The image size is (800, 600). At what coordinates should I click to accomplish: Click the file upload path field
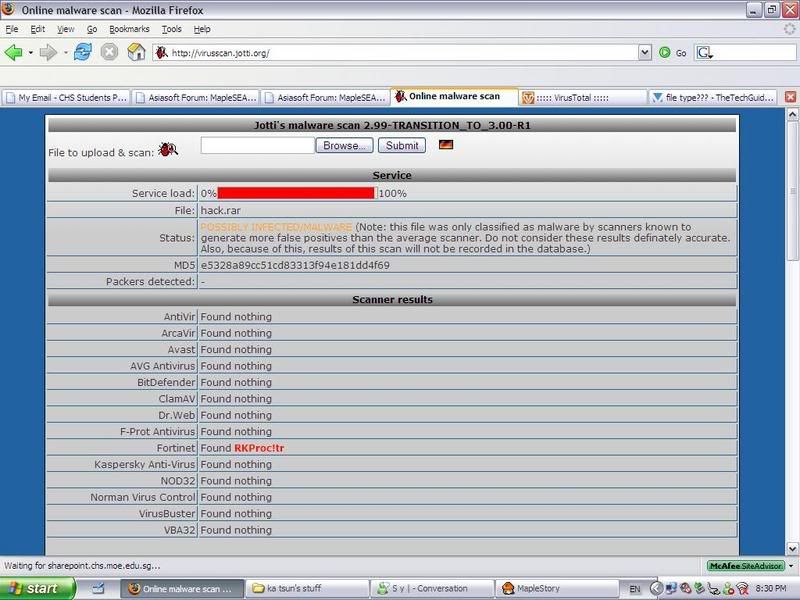click(x=258, y=145)
